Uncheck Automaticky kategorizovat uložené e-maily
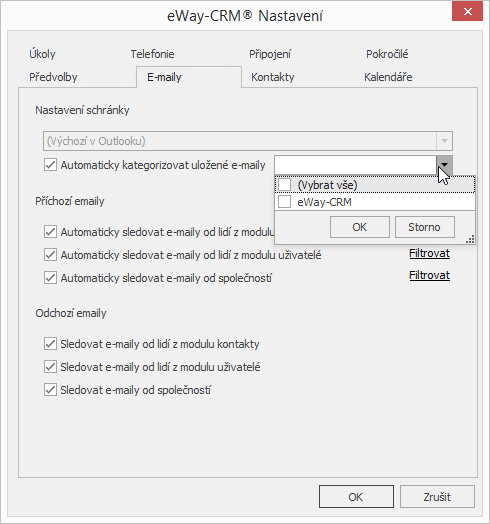 [x=50, y=165]
